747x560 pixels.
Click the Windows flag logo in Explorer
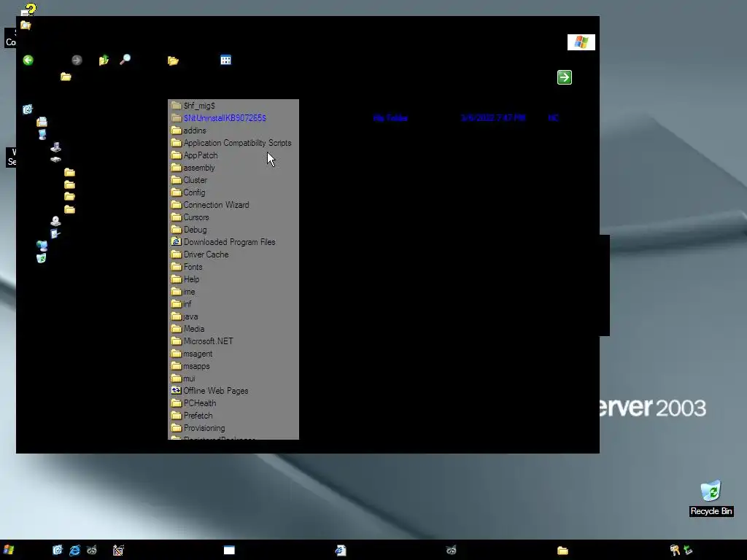(x=581, y=42)
